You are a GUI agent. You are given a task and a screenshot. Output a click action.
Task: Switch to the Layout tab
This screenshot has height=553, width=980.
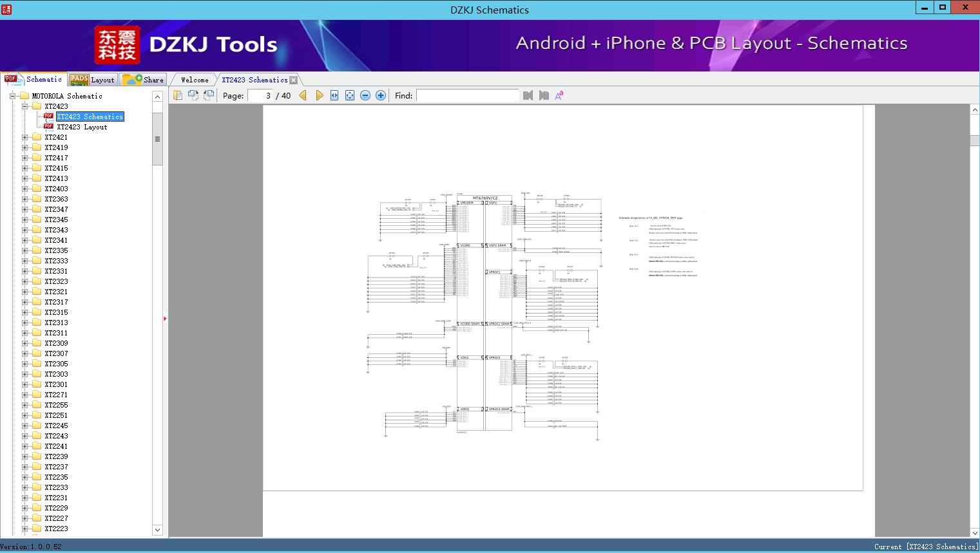92,80
